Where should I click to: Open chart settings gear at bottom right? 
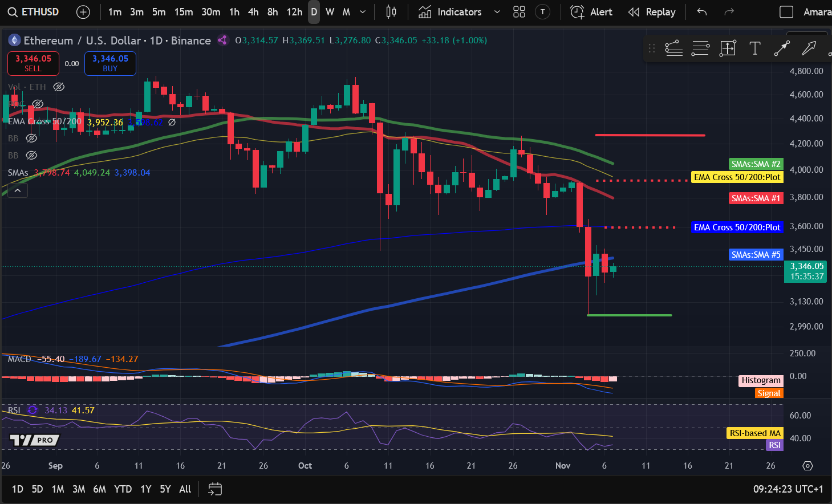807,466
